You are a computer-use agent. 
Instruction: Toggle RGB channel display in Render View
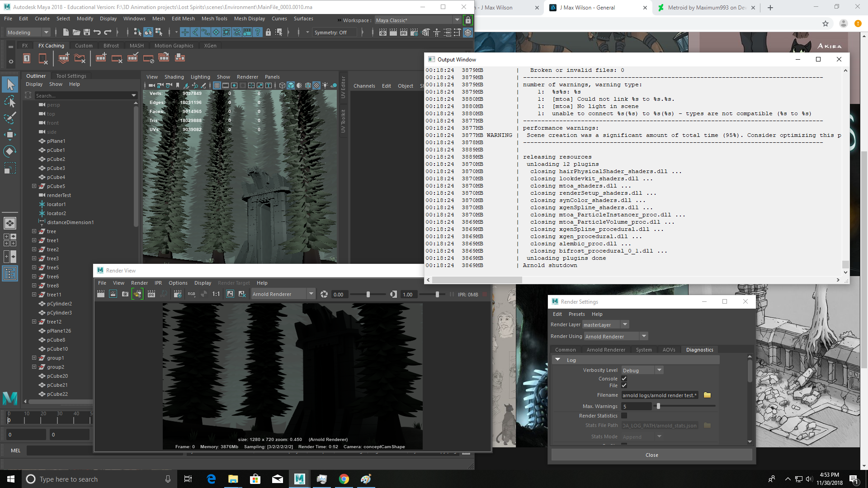[191, 294]
